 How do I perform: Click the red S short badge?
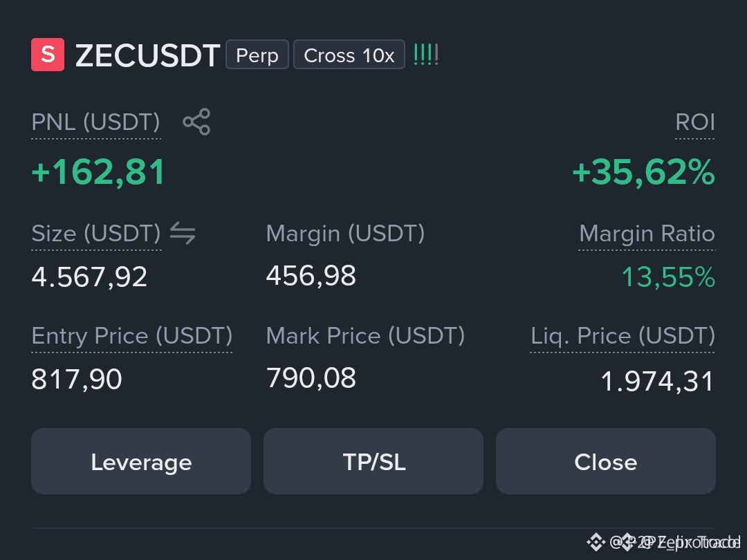pos(48,55)
